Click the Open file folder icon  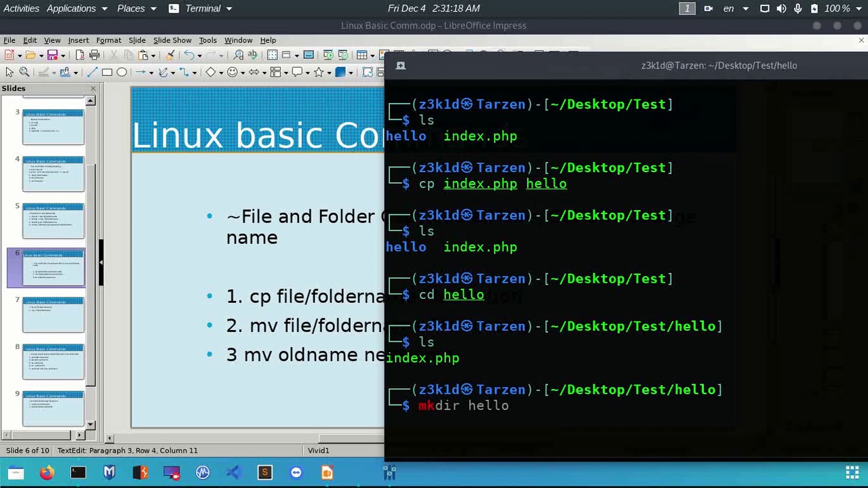(30, 55)
